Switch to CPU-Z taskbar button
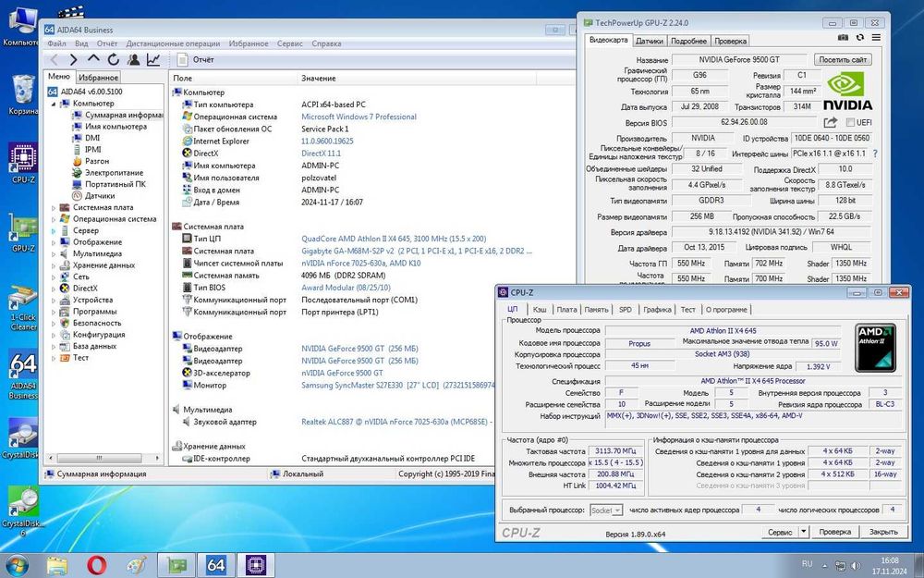Image resolution: width=924 pixels, height=578 pixels. pyautogui.click(x=256, y=566)
